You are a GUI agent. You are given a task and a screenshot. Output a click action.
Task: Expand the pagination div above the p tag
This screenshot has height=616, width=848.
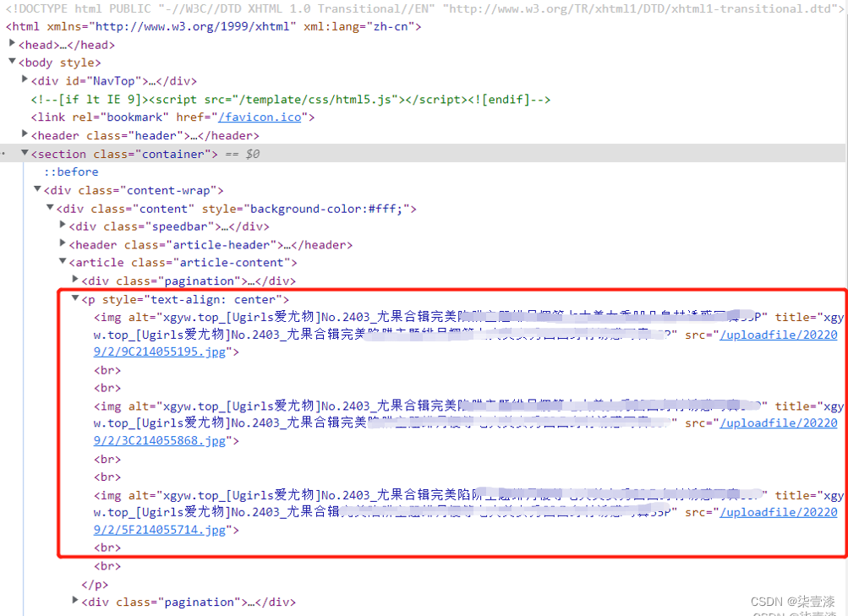pyautogui.click(x=75, y=280)
